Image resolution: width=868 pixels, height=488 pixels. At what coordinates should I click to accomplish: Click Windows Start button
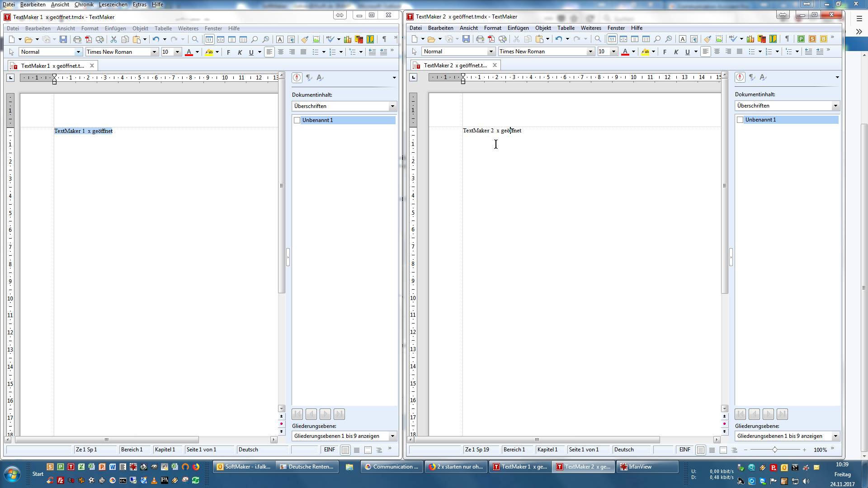(x=12, y=474)
